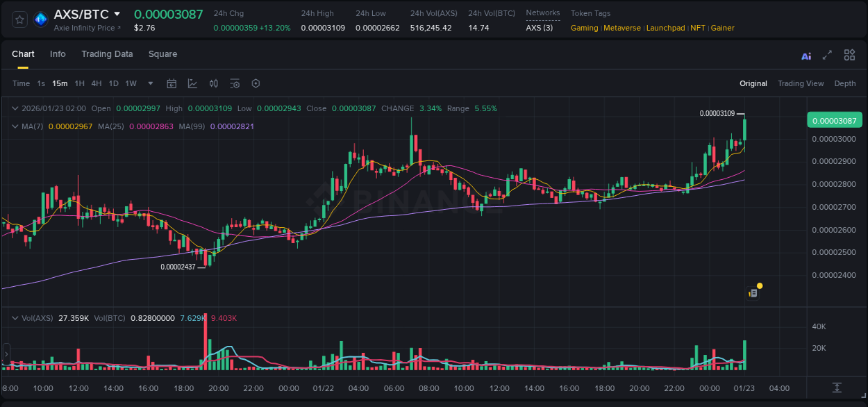Open the extra intervals dropdown arrow
This screenshot has width=868, height=407.
click(149, 83)
